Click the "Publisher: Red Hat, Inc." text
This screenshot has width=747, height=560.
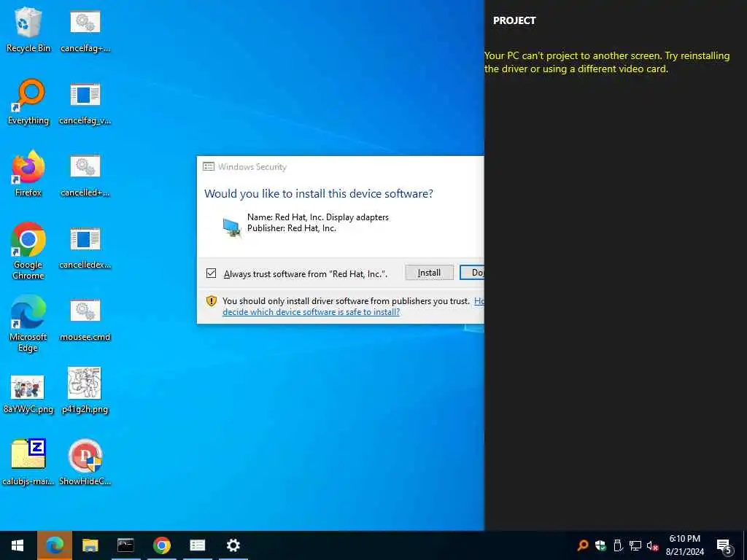pos(292,228)
